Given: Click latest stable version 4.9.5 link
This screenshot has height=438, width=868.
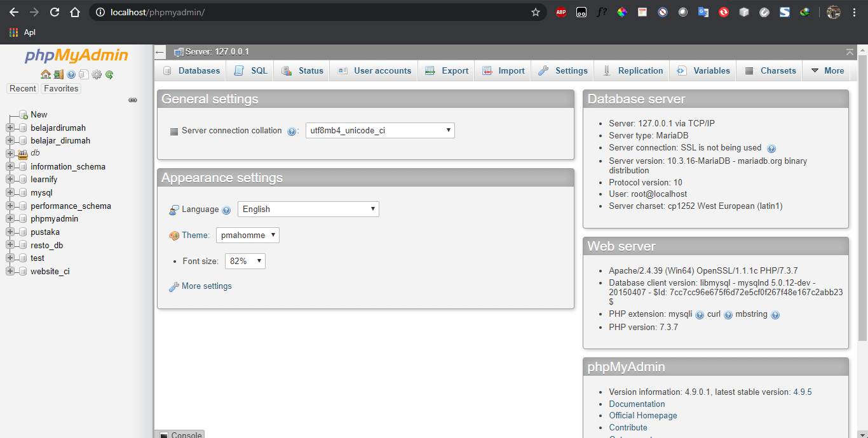Looking at the screenshot, I should click(x=803, y=392).
